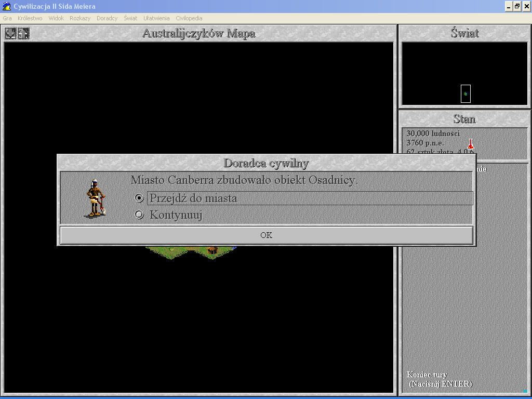Open the Rozkazy menu

pos(80,18)
